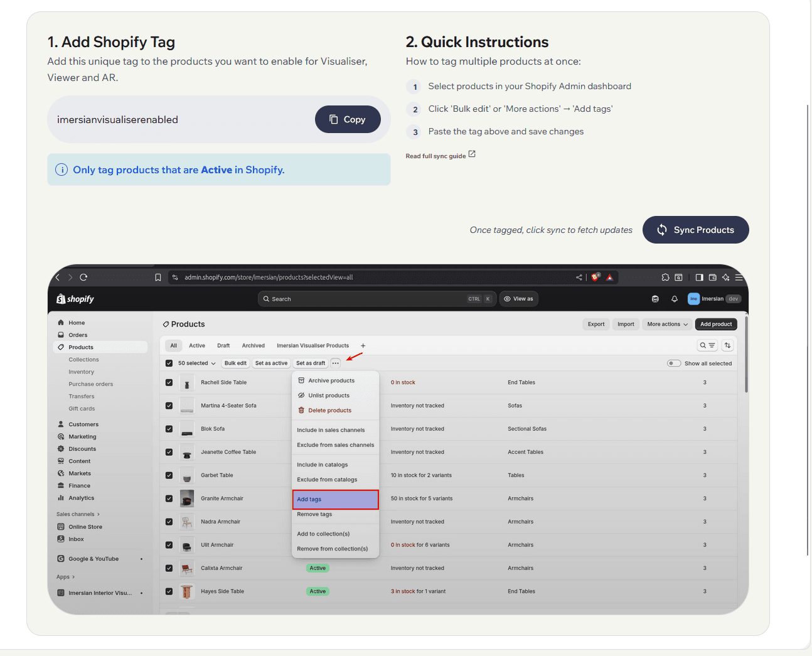Open the browser hamburger menu icon

739,277
